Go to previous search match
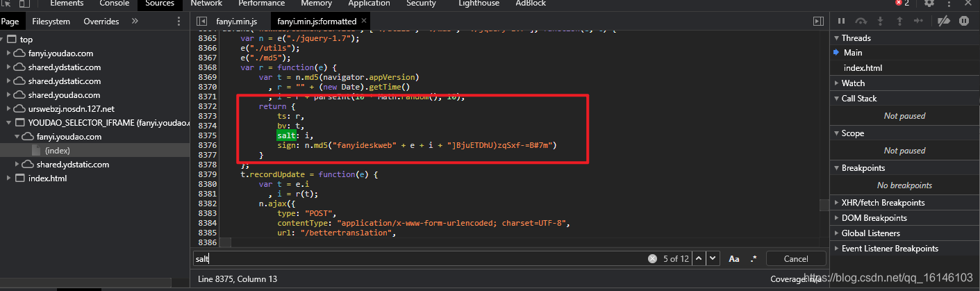 click(700, 258)
